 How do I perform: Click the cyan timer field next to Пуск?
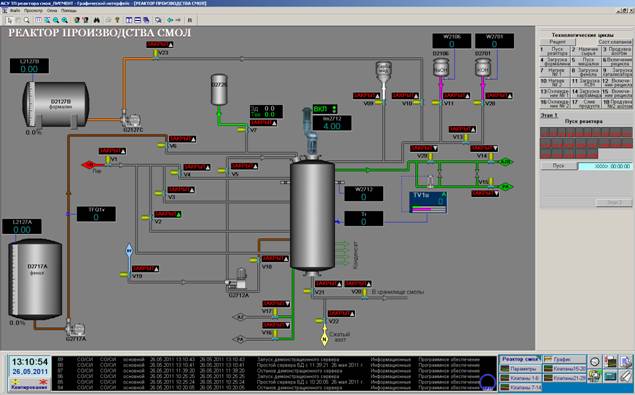(605, 166)
